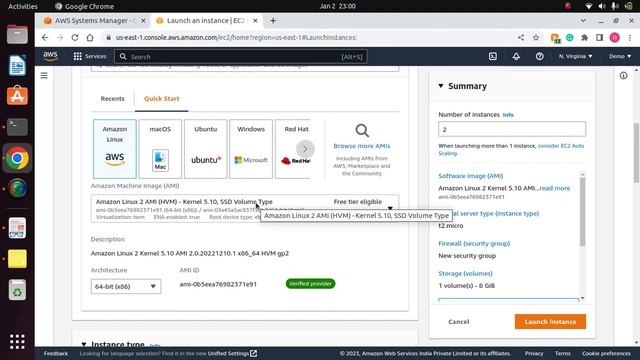Image resolution: width=640 pixels, height=360 pixels.
Task: Open the help question mark icon
Action: (539, 56)
